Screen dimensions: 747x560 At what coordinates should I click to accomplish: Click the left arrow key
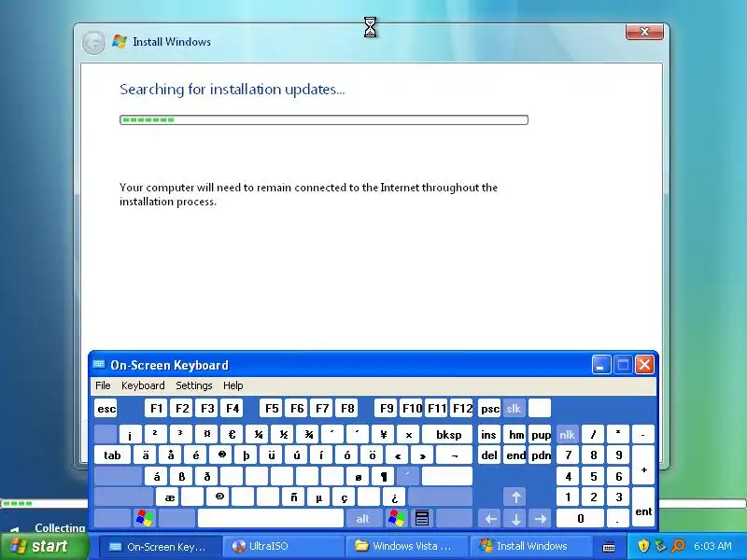(x=490, y=518)
